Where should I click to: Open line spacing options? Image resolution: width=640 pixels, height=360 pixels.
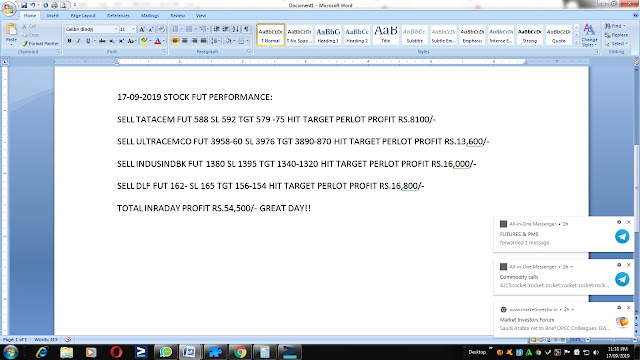tap(215, 41)
